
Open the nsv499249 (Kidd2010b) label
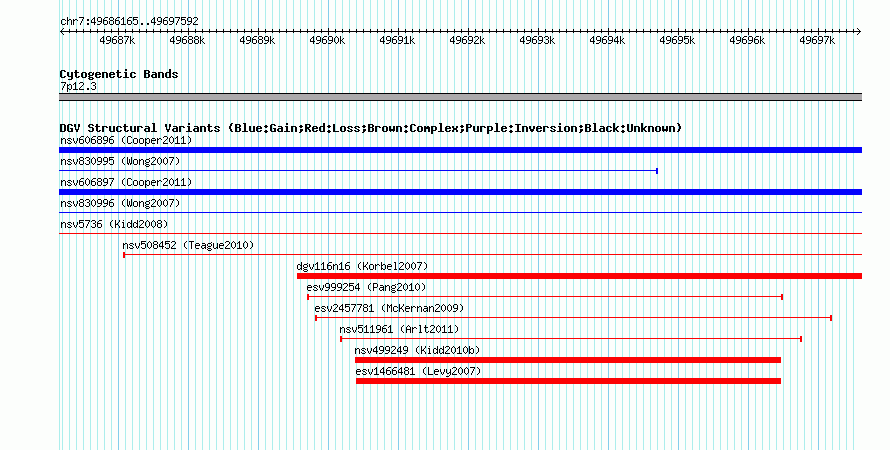[417, 350]
